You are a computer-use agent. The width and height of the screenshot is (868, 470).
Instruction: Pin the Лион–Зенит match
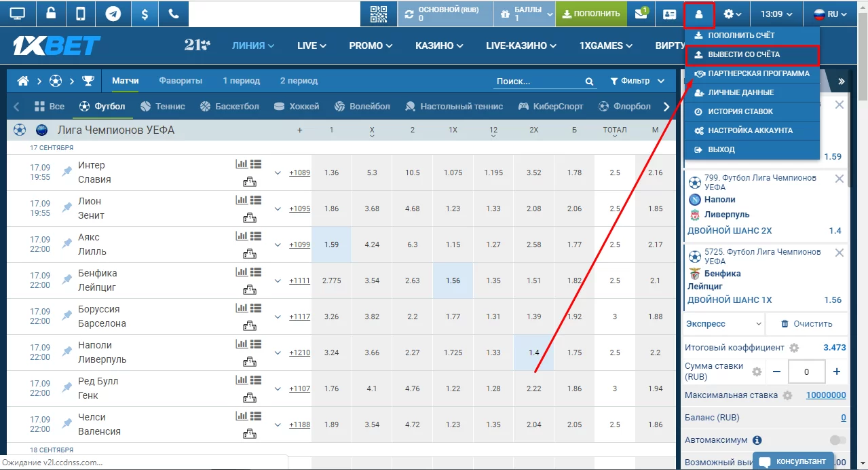click(x=67, y=208)
